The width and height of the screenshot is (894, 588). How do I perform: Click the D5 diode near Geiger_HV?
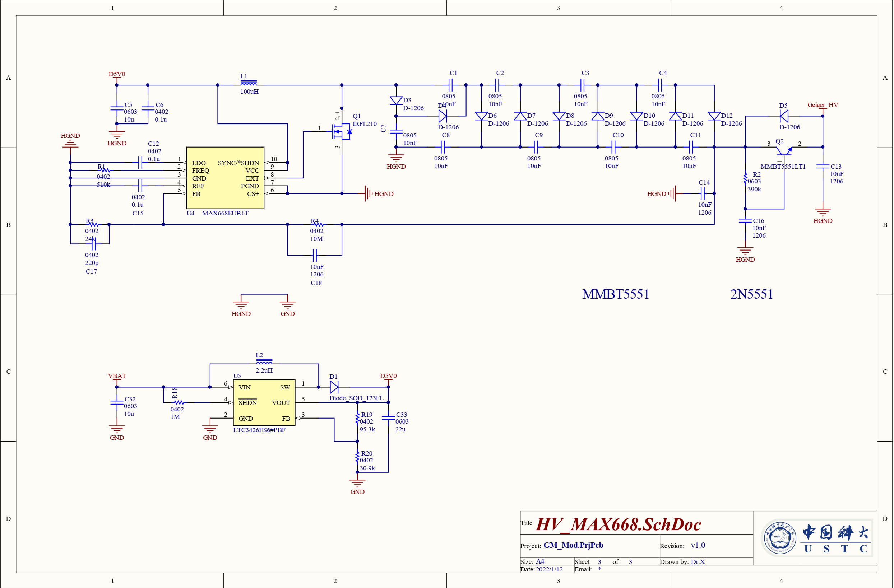point(784,116)
